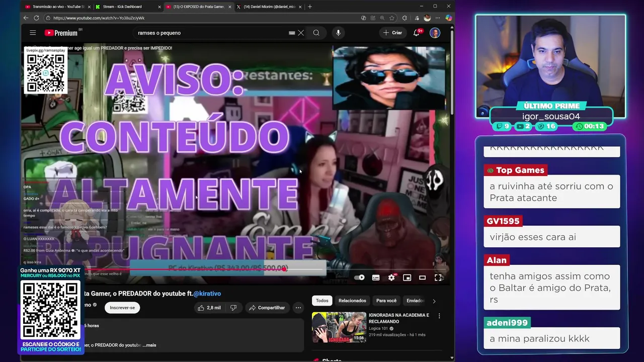Image resolution: width=644 pixels, height=362 pixels.
Task: Like the video with thumbs up
Action: 209,308
